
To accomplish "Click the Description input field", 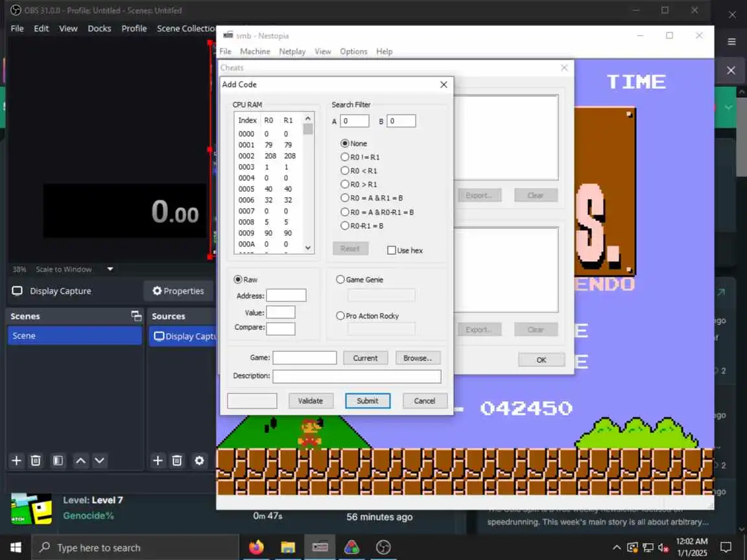I will [x=357, y=376].
